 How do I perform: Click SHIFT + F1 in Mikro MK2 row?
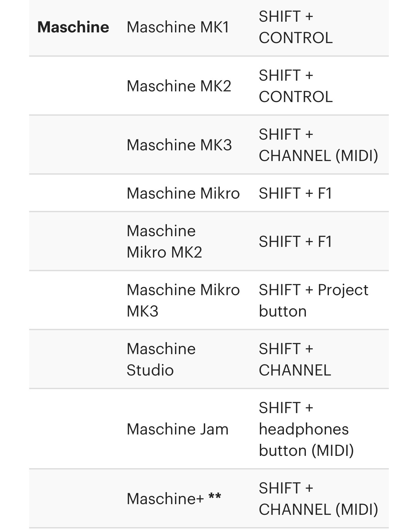coord(296,241)
